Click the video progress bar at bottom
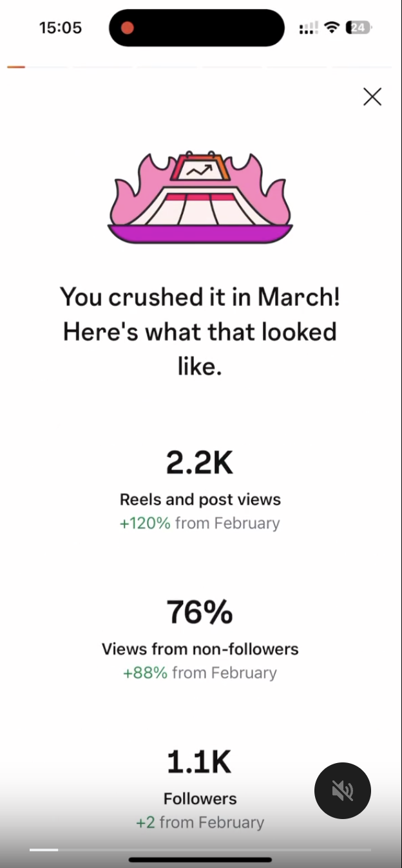402x868 pixels. click(x=200, y=850)
